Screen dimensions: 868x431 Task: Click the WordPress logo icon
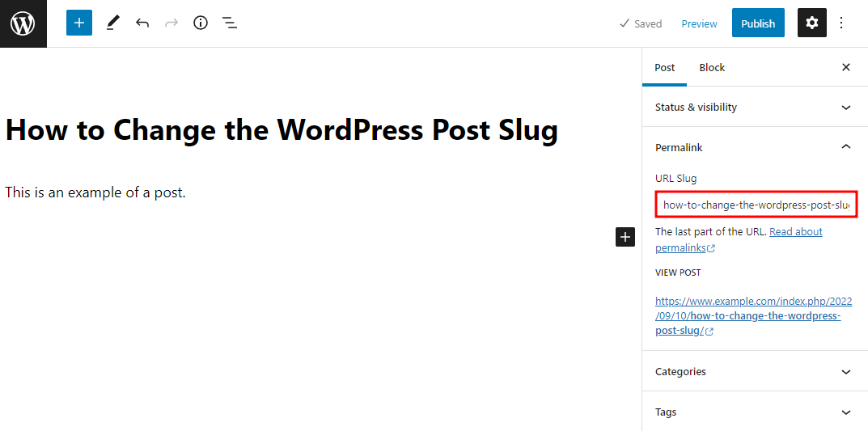pos(23,23)
